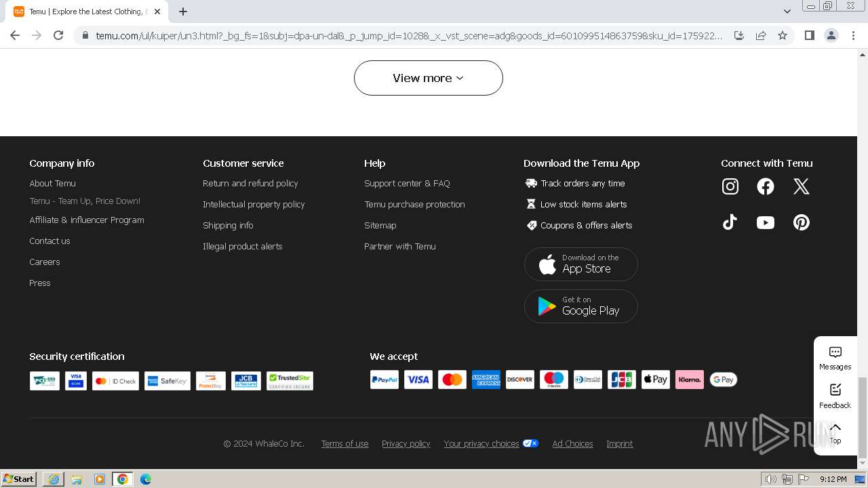Open the Privacy policy link
This screenshot has width=868, height=488.
(406, 443)
